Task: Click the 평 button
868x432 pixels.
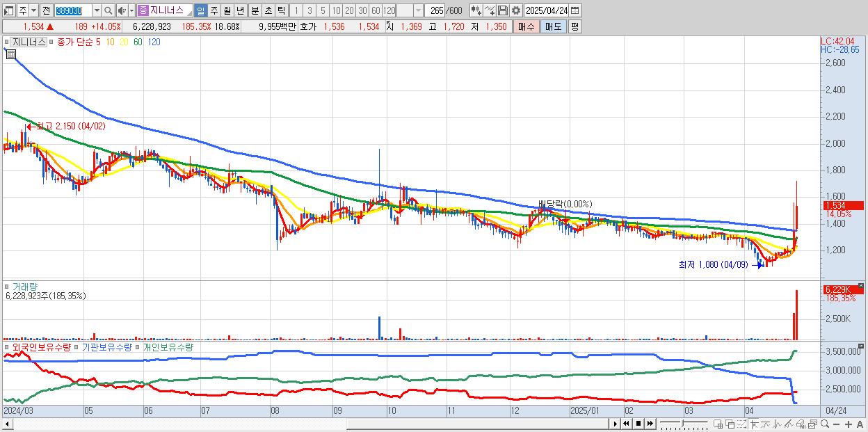Action: click(x=574, y=26)
